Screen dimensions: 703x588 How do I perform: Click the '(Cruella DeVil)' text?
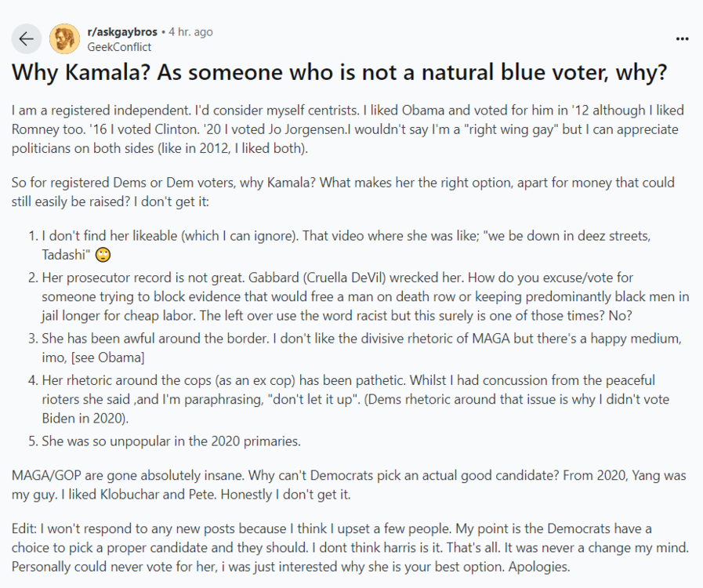click(x=344, y=278)
